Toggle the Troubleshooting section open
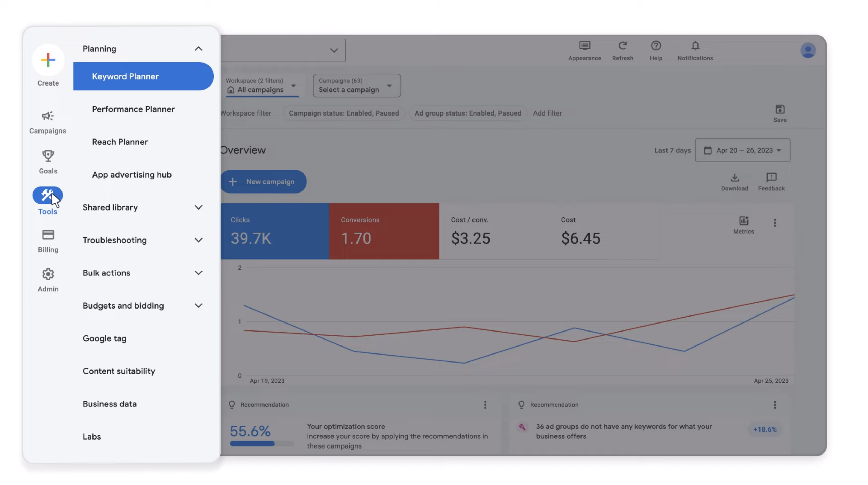The height and width of the screenshot is (485, 868). tap(143, 240)
